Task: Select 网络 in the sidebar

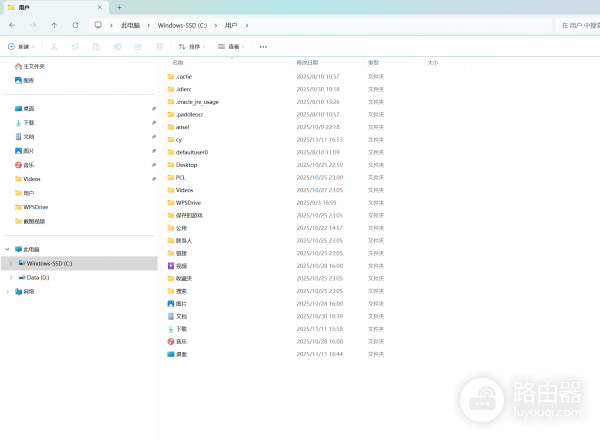Action: [24, 292]
